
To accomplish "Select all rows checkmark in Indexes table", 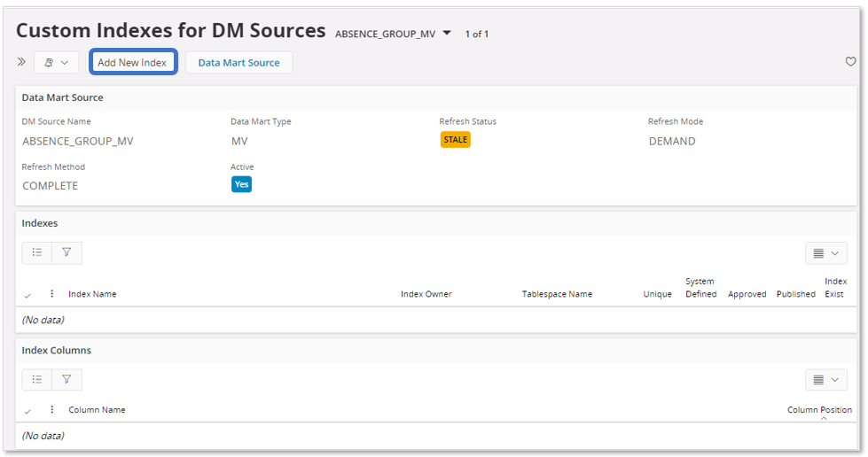I will tap(27, 296).
